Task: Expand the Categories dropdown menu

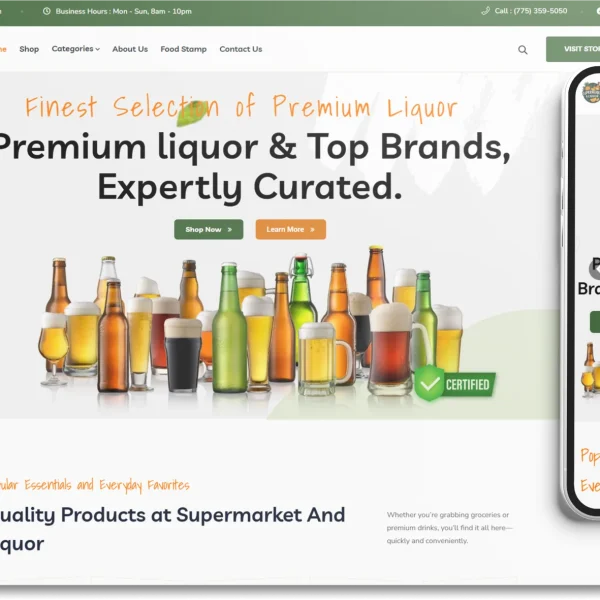Action: pos(75,49)
